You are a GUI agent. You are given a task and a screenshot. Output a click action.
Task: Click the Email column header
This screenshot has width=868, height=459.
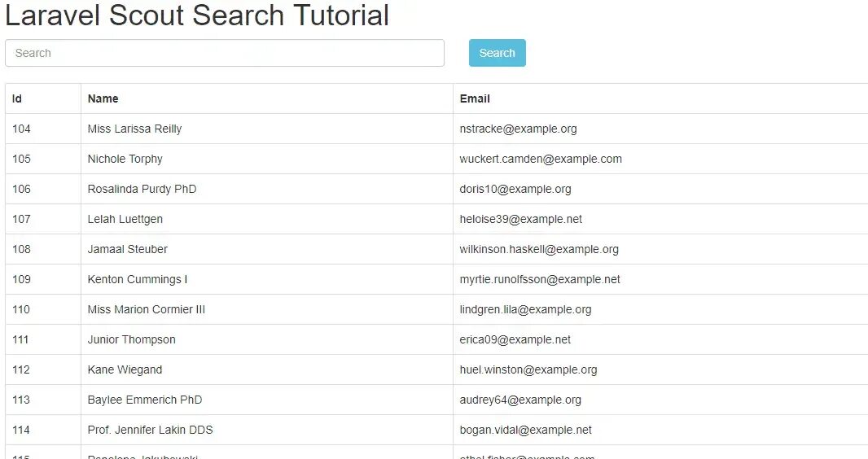pyautogui.click(x=475, y=98)
